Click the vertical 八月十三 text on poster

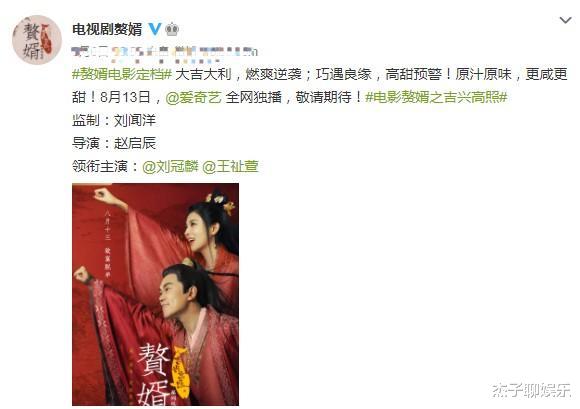[108, 226]
